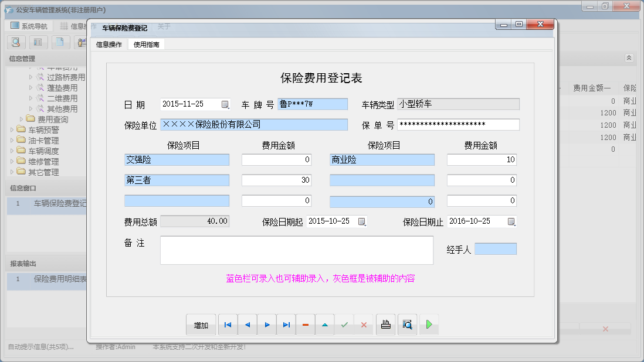Edit the record with the blue triangle icon
The image size is (644, 362).
(x=325, y=324)
